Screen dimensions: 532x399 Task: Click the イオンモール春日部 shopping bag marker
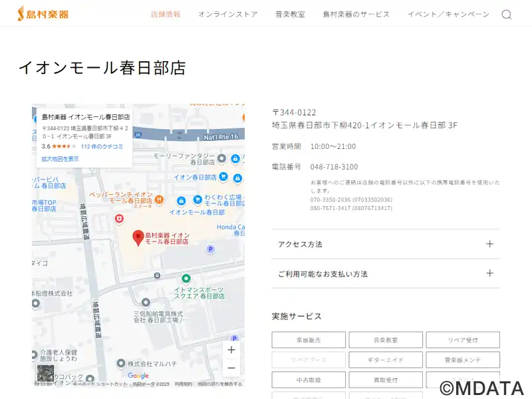tap(182, 201)
